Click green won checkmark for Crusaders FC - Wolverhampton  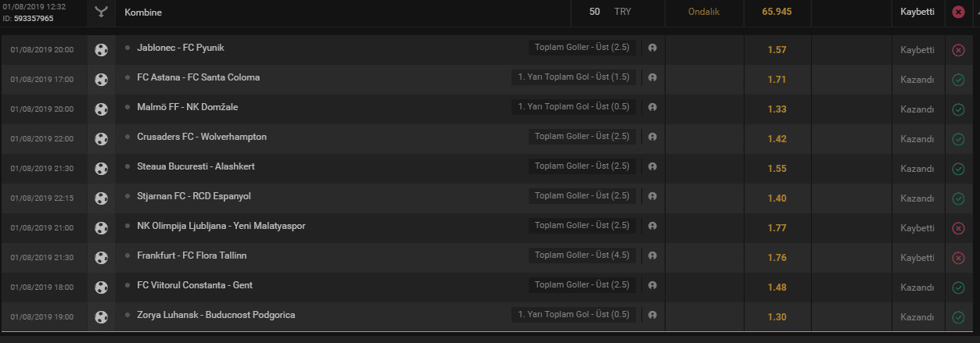958,139
